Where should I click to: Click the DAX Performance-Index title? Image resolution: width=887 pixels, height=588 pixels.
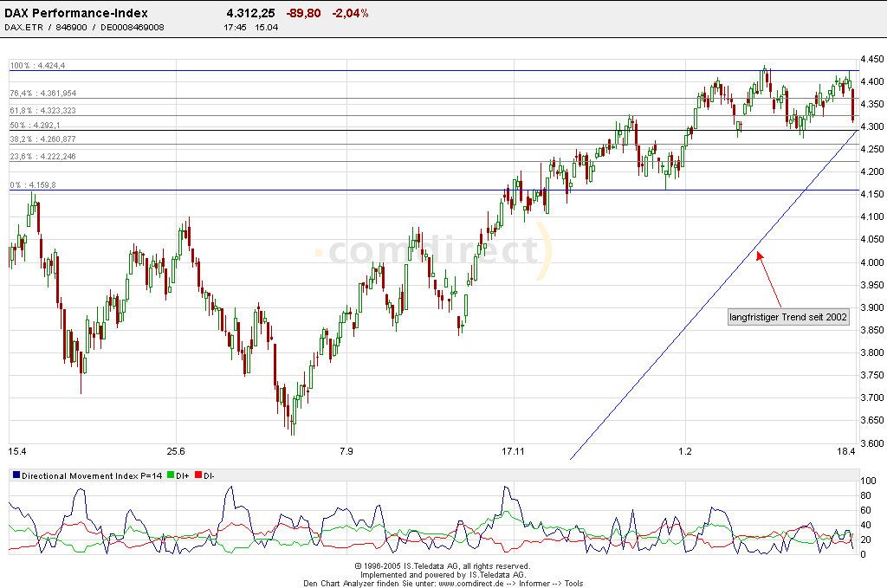(x=76, y=13)
